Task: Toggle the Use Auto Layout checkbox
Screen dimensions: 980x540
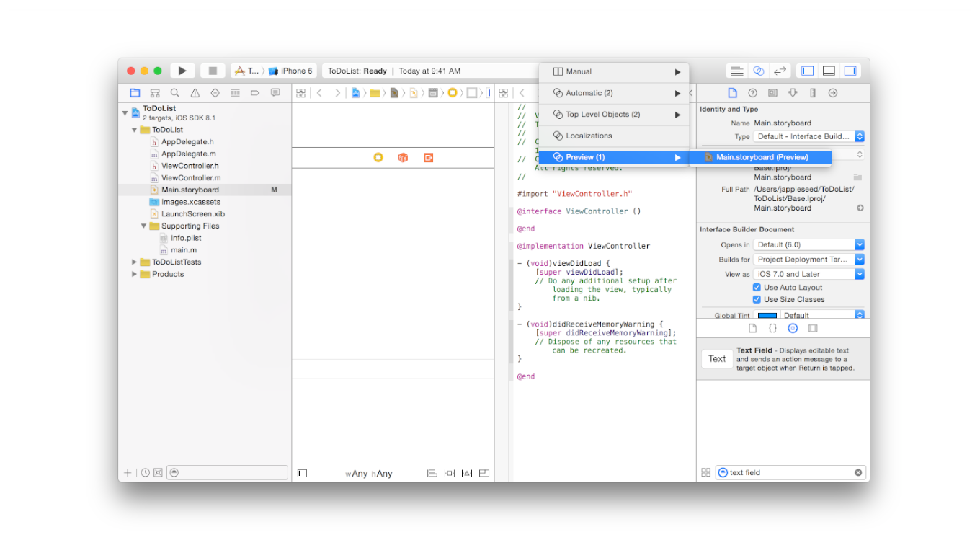Action: (757, 288)
